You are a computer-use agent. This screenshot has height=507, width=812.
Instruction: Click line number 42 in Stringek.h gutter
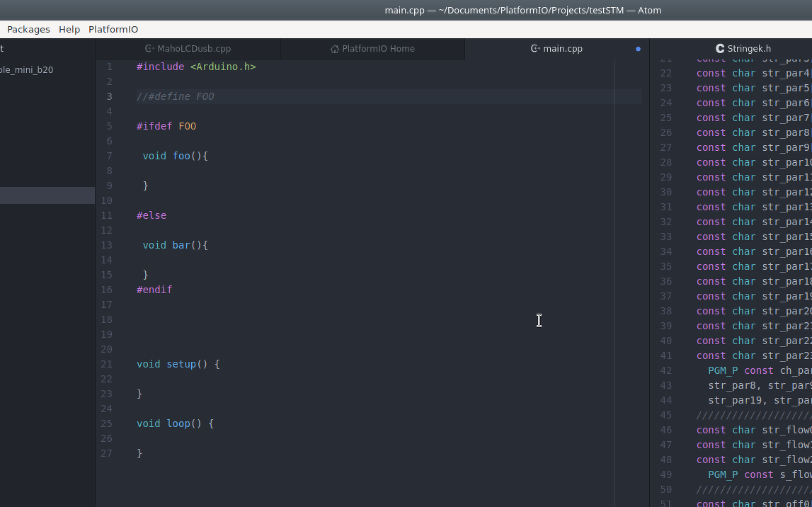click(x=665, y=370)
